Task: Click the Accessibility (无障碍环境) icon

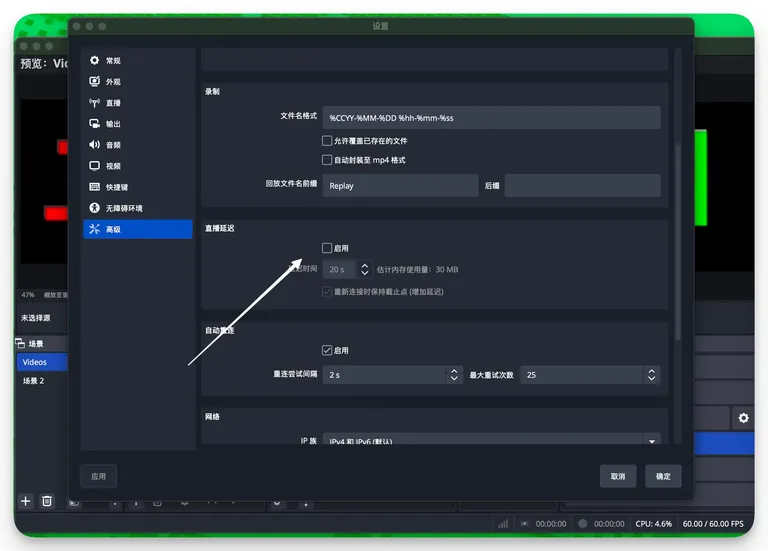Action: tap(95, 208)
